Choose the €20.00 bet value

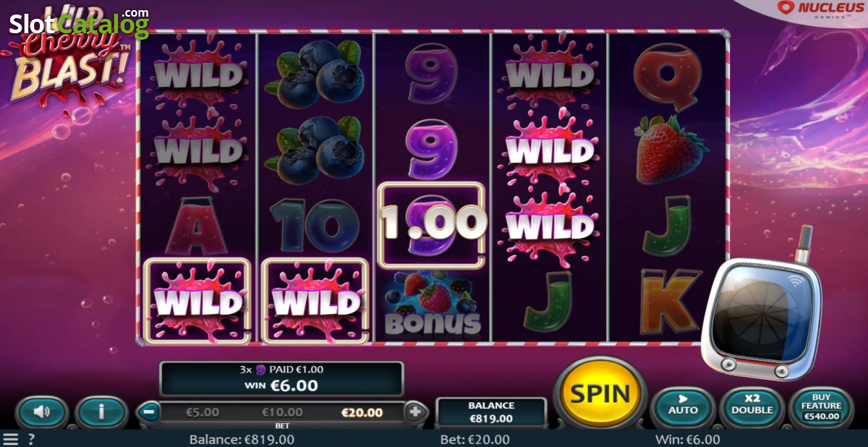click(x=362, y=412)
